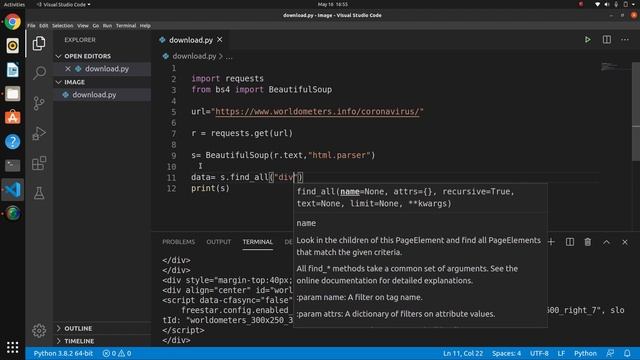Viewport: 640px width, 360px height.
Task: Open Run and Debug view
Action: pyautogui.click(x=39, y=133)
